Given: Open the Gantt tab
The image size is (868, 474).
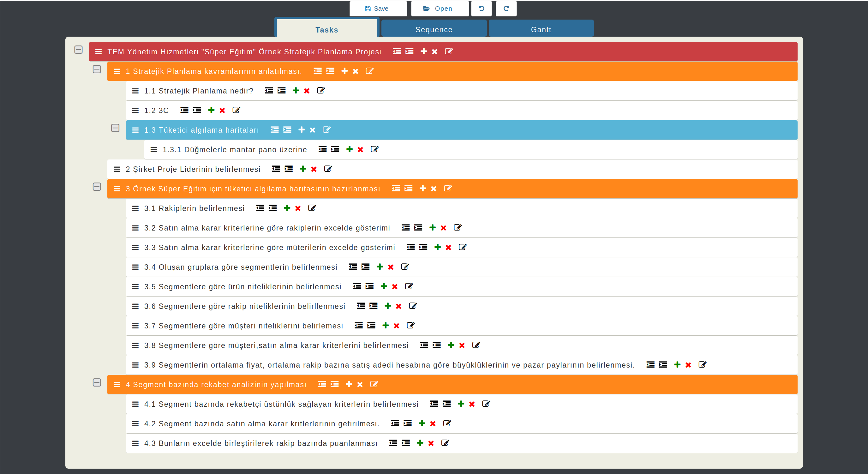Looking at the screenshot, I should (x=541, y=30).
